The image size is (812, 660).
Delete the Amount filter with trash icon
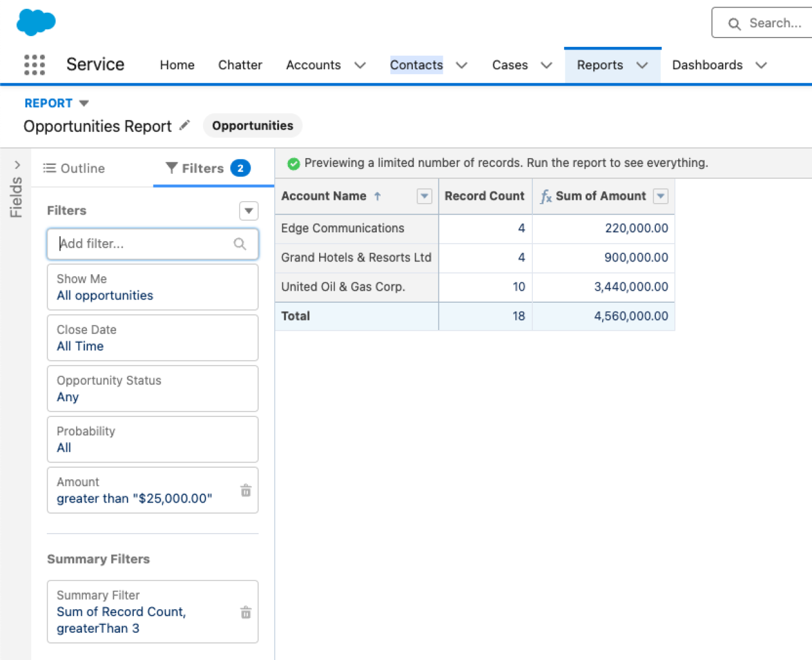[x=246, y=490]
